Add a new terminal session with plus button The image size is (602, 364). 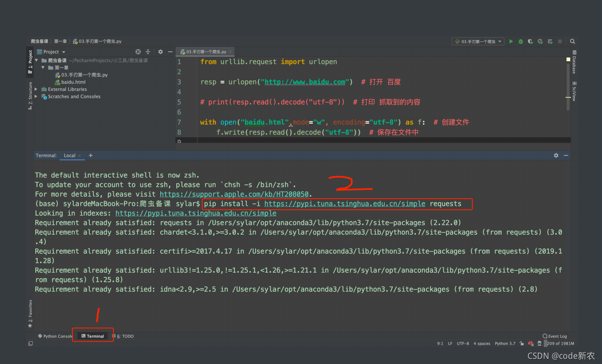coord(90,155)
